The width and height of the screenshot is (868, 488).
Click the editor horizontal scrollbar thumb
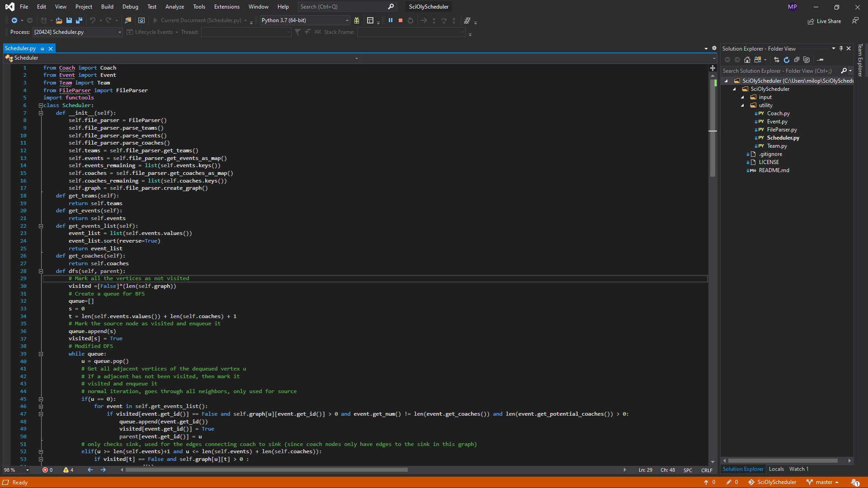(x=267, y=470)
